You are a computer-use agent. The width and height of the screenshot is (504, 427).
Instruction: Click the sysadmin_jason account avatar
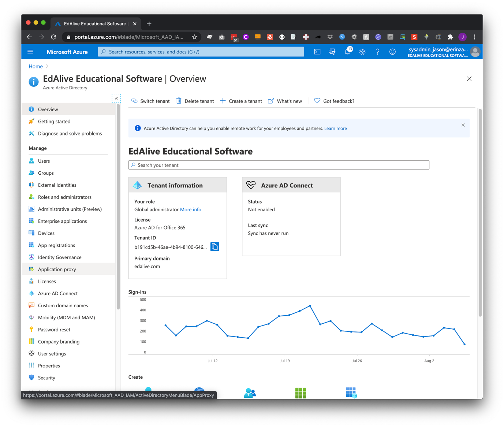pos(475,52)
